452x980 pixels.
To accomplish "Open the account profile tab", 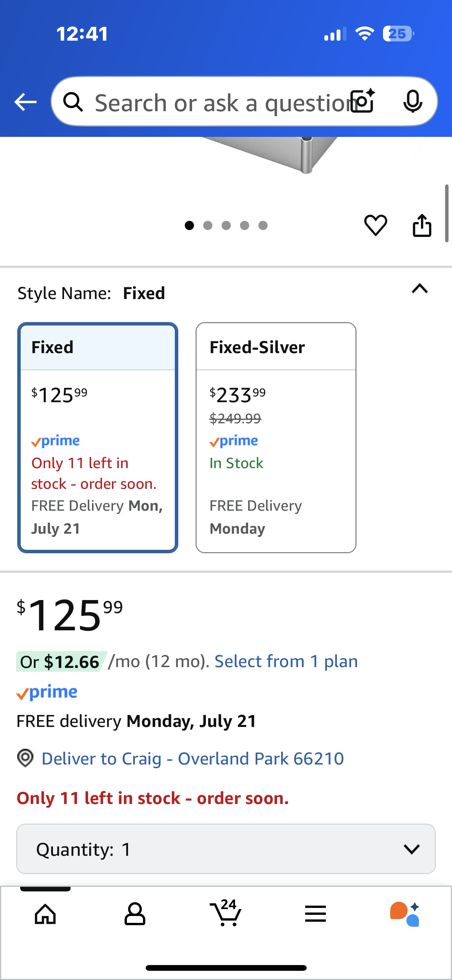I will [x=135, y=914].
